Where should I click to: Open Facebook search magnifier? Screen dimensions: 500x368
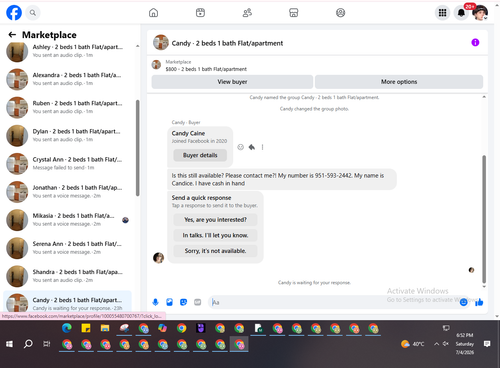pyautogui.click(x=33, y=13)
